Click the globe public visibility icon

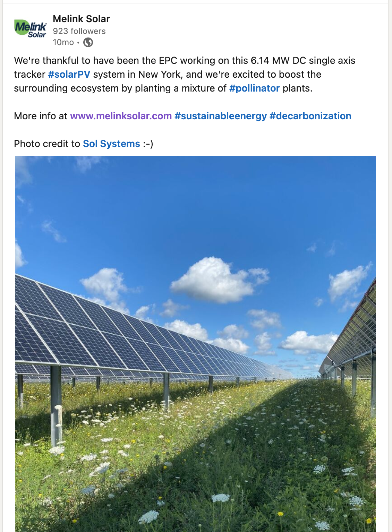[88, 42]
